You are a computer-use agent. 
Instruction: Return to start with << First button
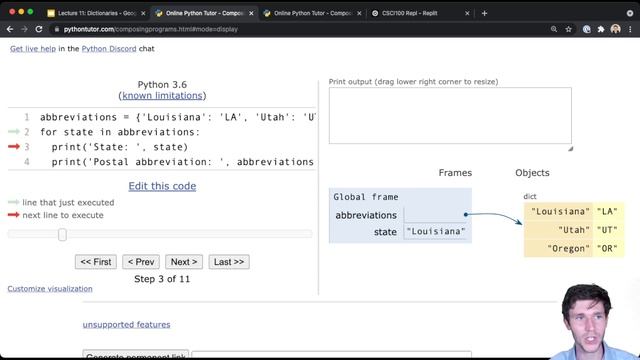[x=96, y=262]
